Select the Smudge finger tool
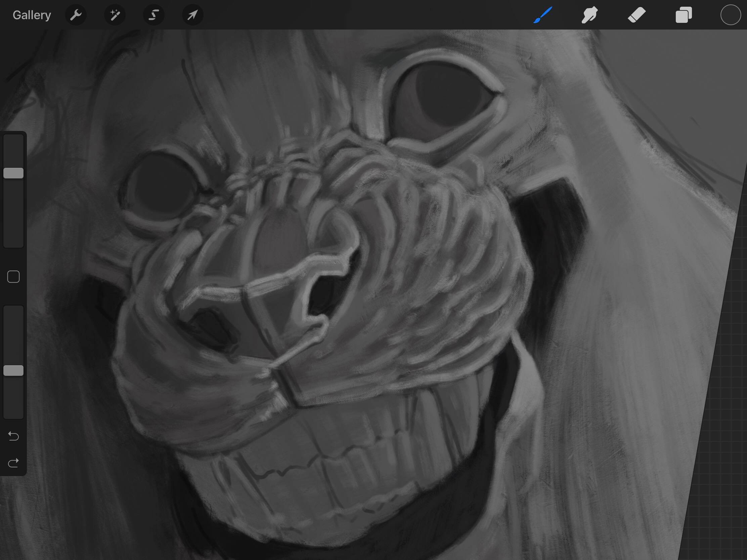747x560 pixels. coord(589,15)
